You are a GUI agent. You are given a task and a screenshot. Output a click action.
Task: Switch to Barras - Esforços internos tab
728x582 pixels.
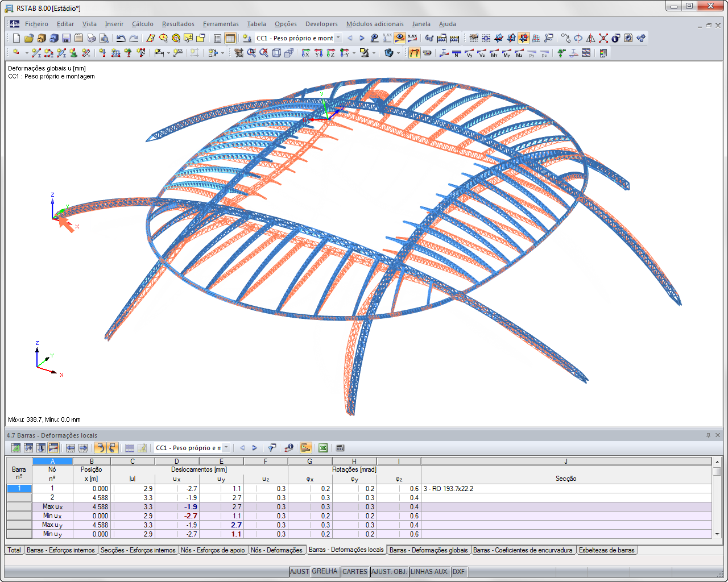[x=61, y=550]
